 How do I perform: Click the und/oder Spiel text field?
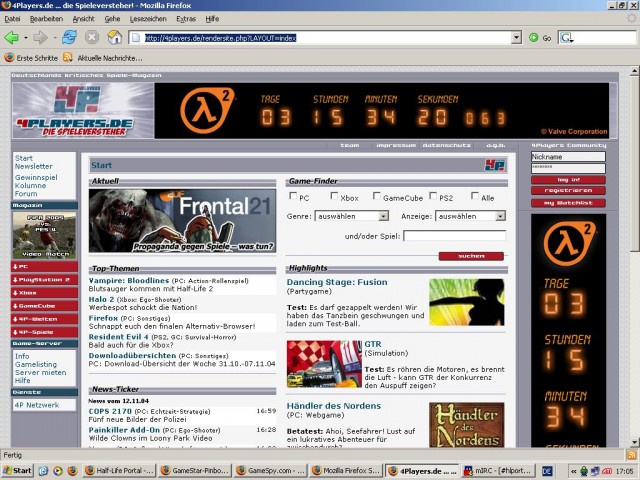454,236
